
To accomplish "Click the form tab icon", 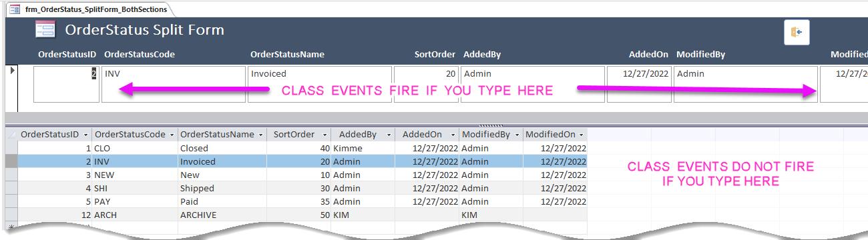I will [15, 9].
